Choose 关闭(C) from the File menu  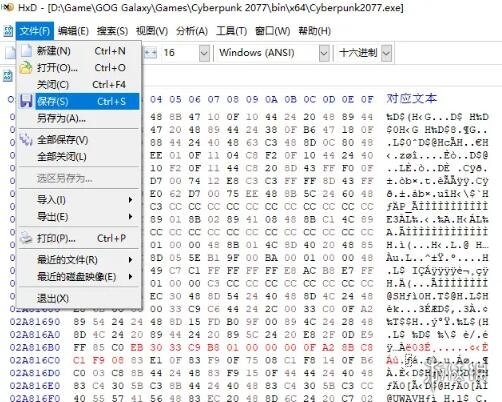(x=79, y=85)
